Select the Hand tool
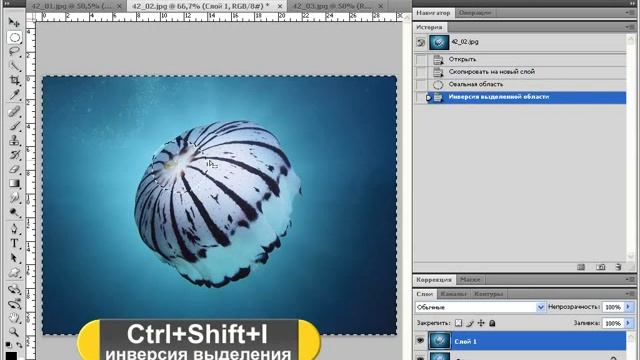Viewport: 640px width, 360px height. tap(14, 318)
